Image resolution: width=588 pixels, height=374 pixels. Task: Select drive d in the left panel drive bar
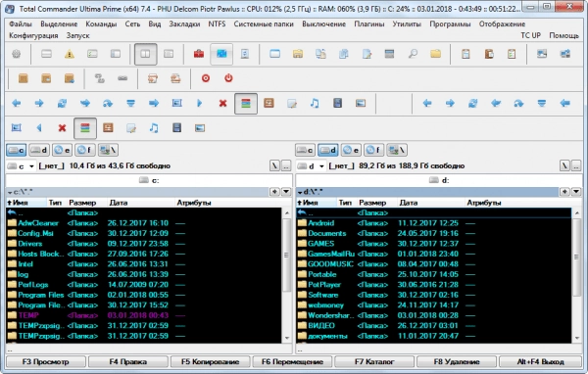[x=39, y=150]
